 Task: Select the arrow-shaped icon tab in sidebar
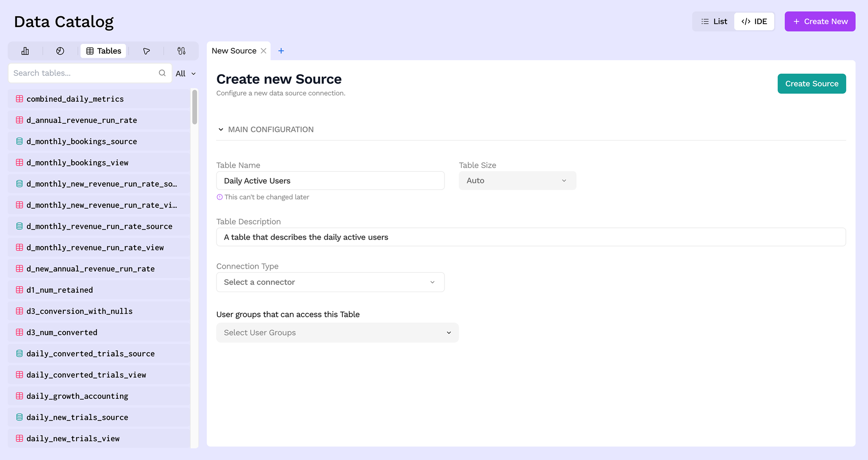(x=146, y=51)
